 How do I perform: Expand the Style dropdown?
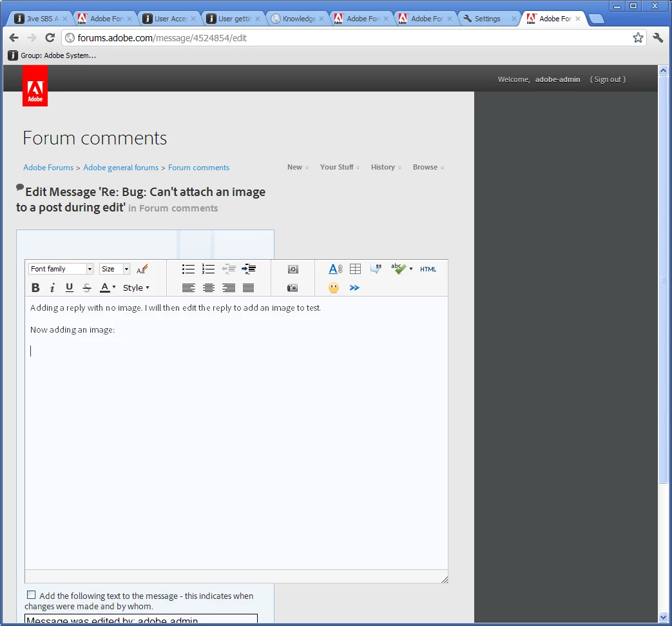pyautogui.click(x=137, y=288)
